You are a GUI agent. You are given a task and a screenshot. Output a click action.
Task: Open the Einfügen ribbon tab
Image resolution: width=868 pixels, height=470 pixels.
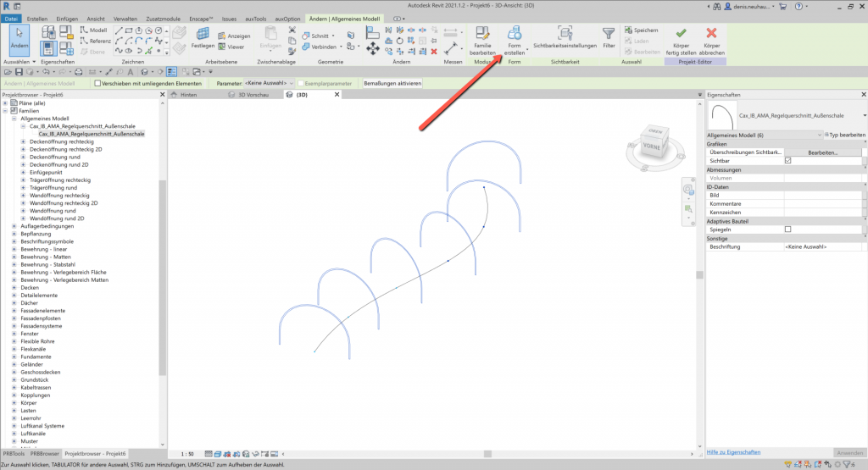coord(66,18)
